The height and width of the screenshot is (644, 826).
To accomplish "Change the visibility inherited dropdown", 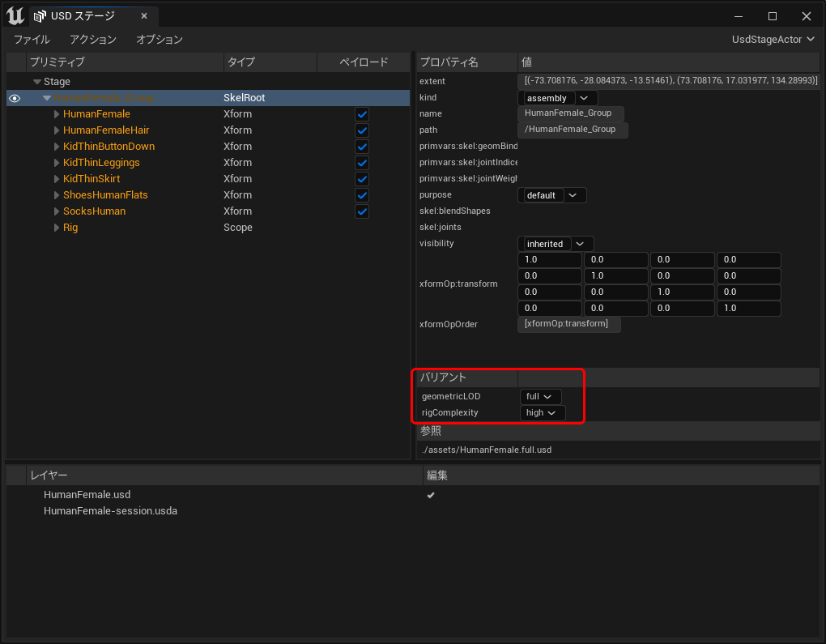I will 555,244.
